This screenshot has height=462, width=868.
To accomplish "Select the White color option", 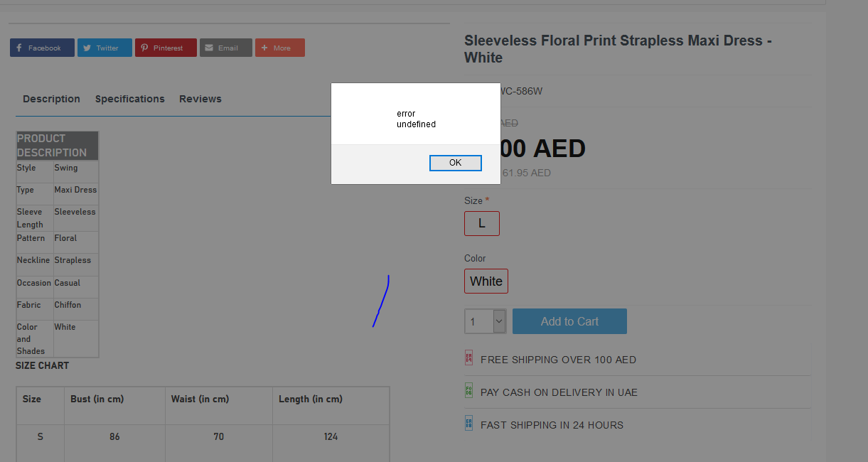I will pyautogui.click(x=486, y=281).
